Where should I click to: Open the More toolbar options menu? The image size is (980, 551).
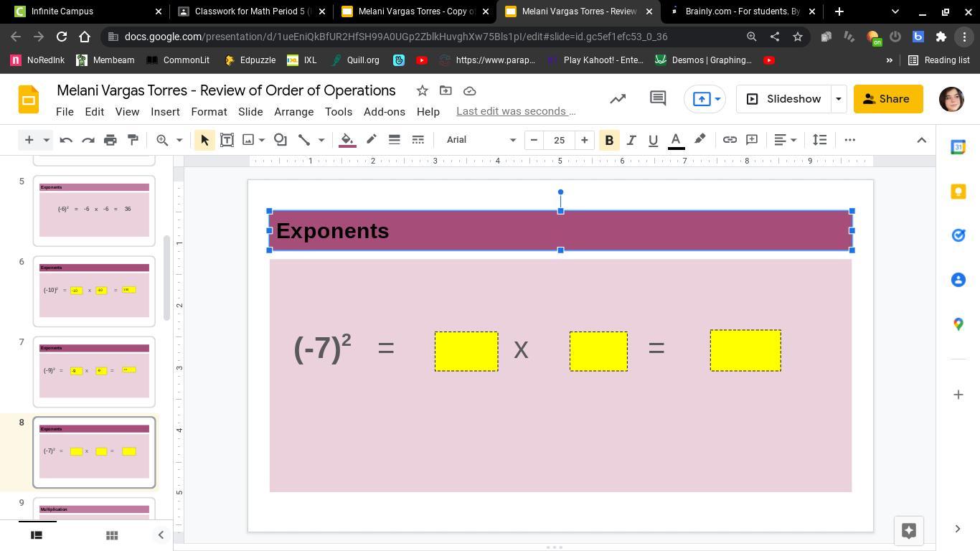[850, 140]
